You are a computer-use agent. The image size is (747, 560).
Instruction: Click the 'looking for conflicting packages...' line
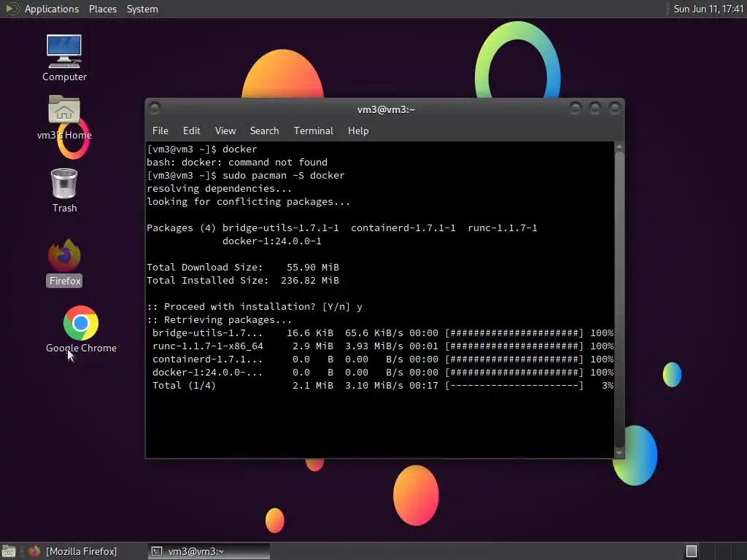tap(248, 202)
